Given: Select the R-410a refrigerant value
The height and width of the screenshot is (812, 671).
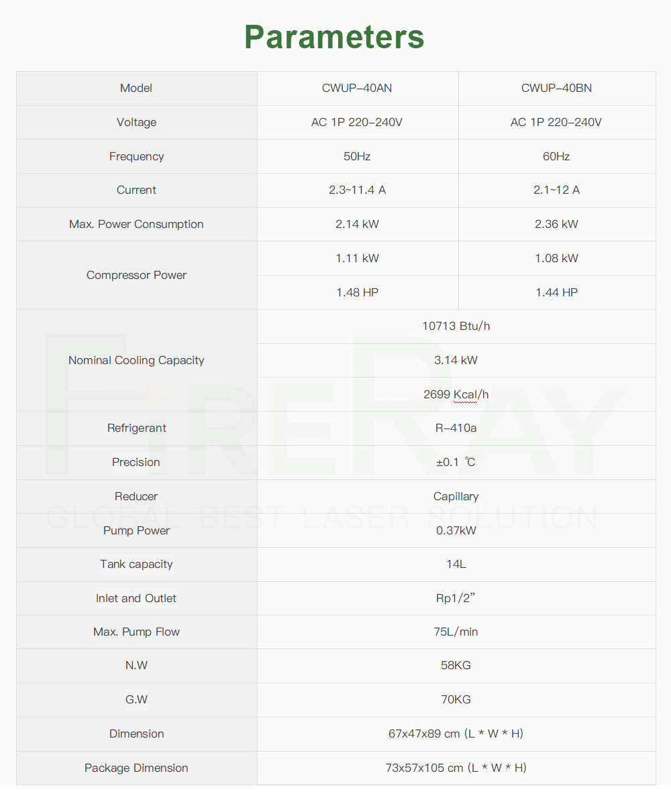Looking at the screenshot, I should (x=456, y=428).
